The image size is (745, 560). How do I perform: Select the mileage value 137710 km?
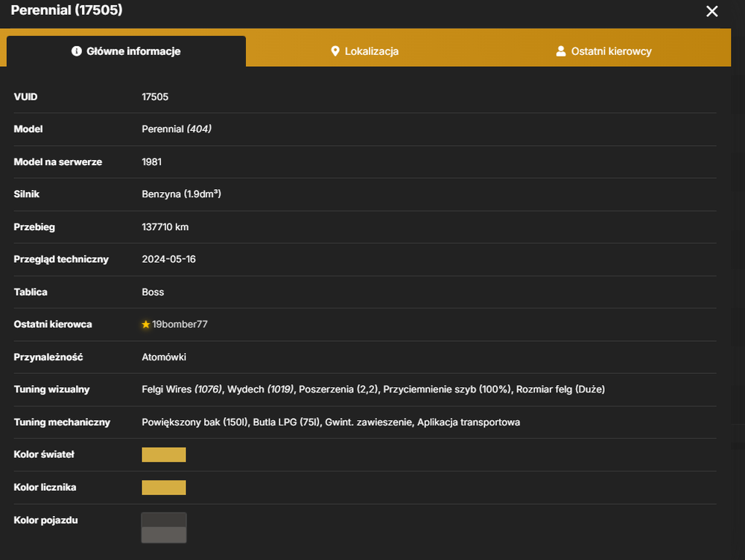point(165,227)
